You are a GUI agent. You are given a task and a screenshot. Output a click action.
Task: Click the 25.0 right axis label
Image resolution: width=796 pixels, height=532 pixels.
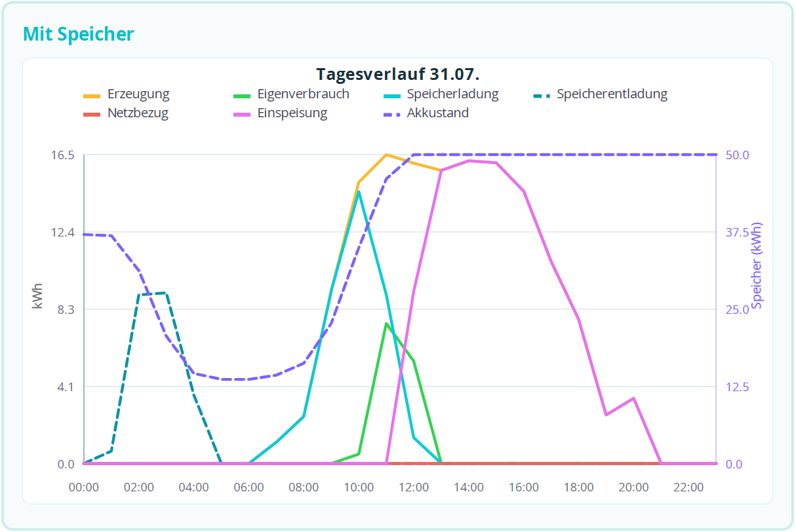coord(737,309)
